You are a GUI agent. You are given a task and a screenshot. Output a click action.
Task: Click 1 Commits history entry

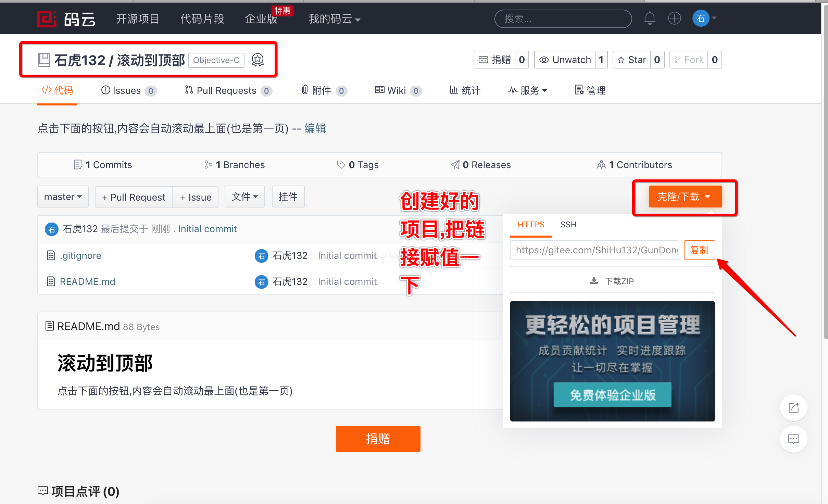(102, 165)
